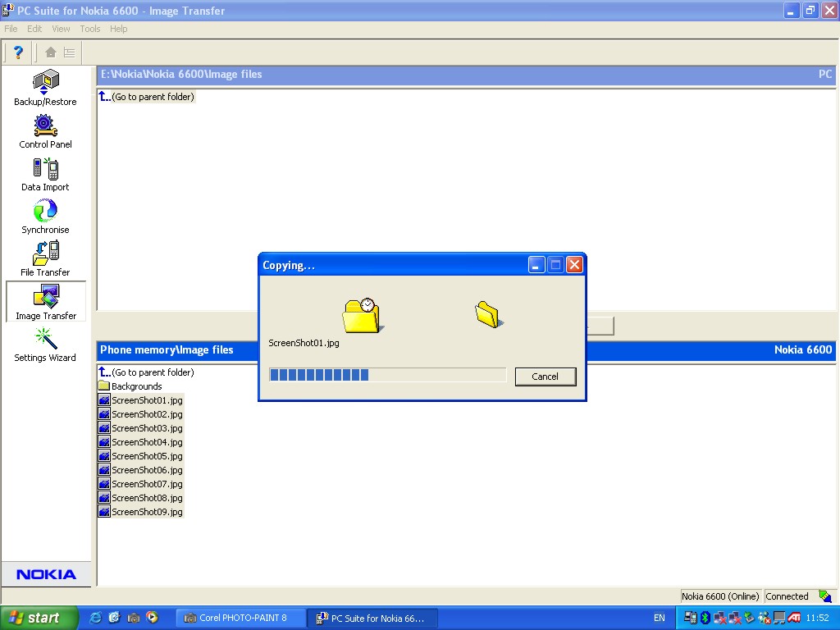Click PC Suite for Nokia taskbar button
This screenshot has height=630, width=840.
pyautogui.click(x=374, y=618)
